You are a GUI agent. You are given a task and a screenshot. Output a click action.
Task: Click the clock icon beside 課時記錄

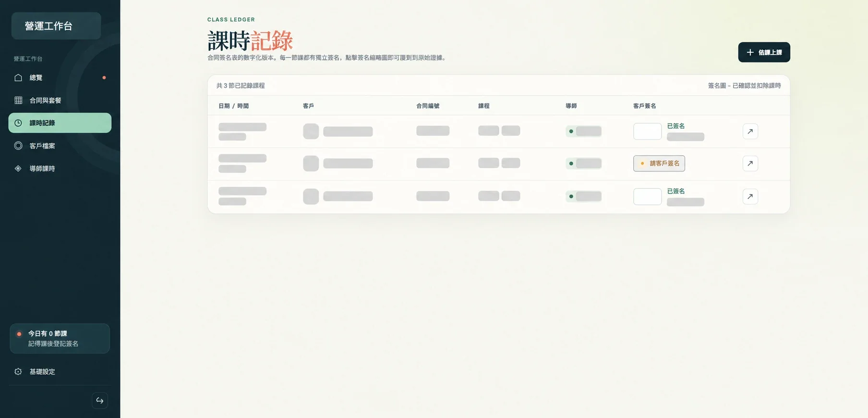pyautogui.click(x=18, y=123)
